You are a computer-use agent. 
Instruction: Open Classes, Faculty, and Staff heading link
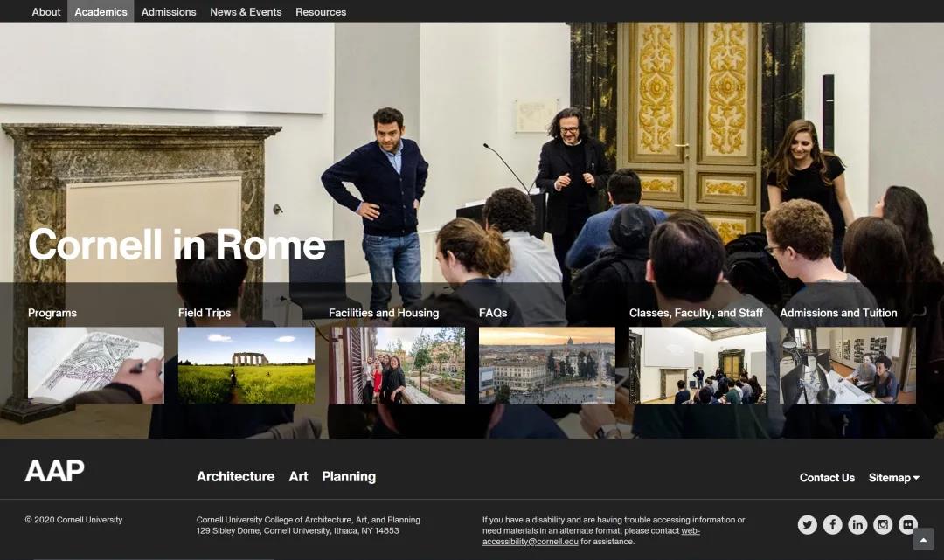[x=696, y=313]
